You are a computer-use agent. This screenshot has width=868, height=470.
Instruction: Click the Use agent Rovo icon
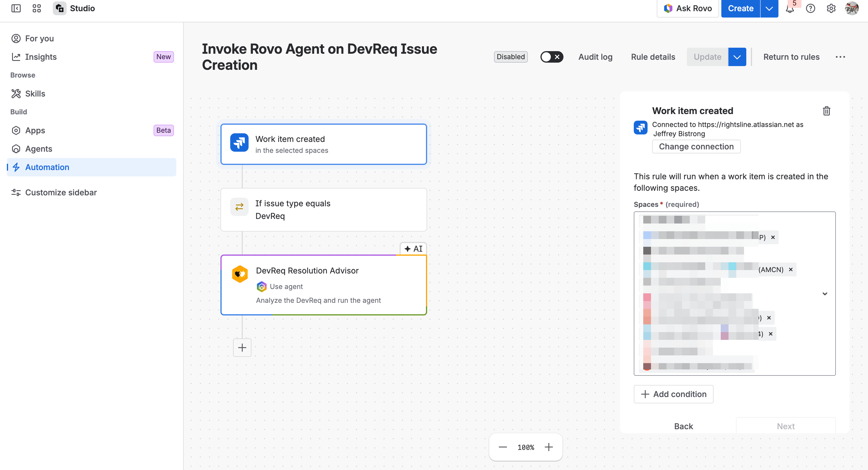261,287
